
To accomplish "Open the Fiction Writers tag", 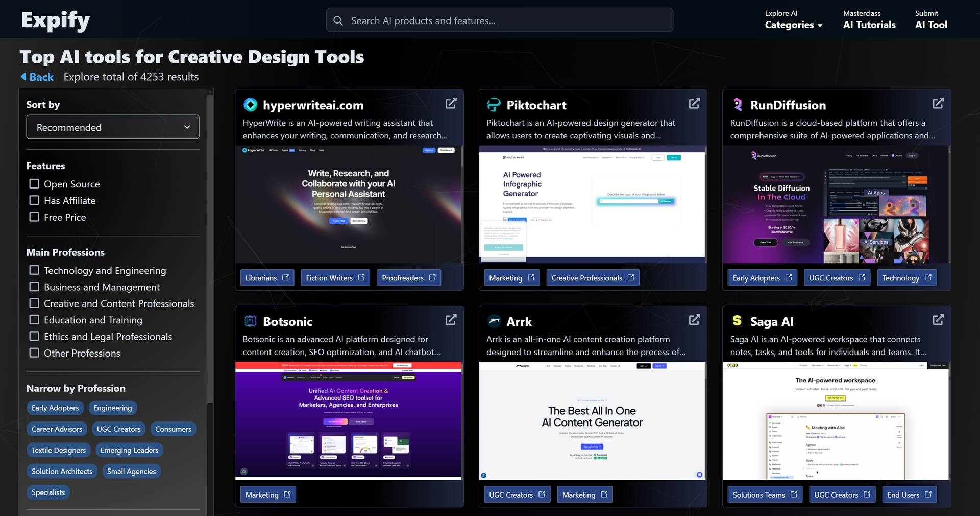I will click(x=335, y=278).
